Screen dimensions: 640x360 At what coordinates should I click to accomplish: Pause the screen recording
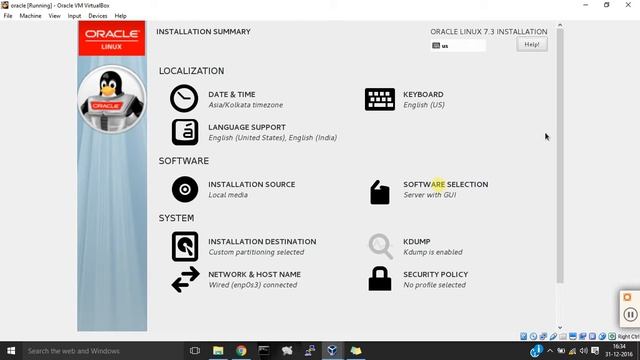click(630, 314)
